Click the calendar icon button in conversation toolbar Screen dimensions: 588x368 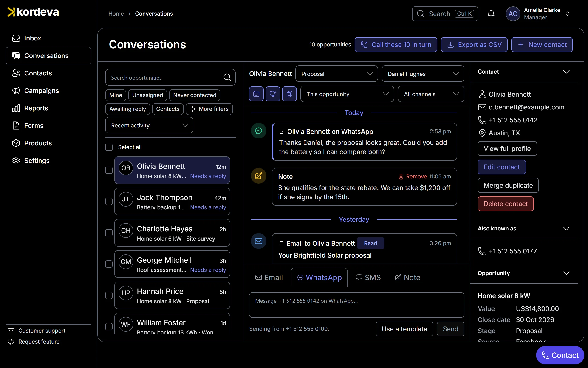coord(256,94)
